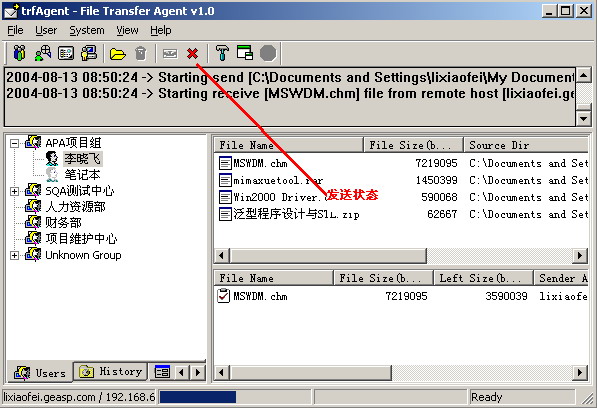Viewport: 597px width, 408px height.
Task: Click the Ready status bar text
Action: (487, 397)
